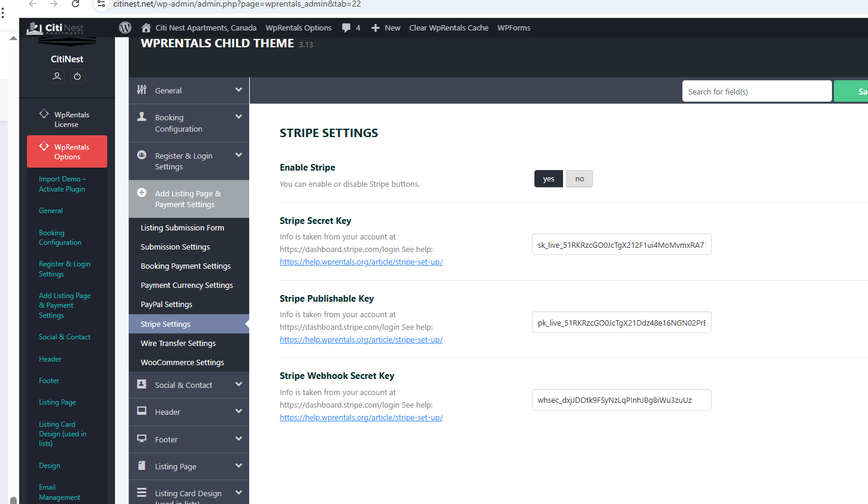Open the comments bubble icon

346,28
